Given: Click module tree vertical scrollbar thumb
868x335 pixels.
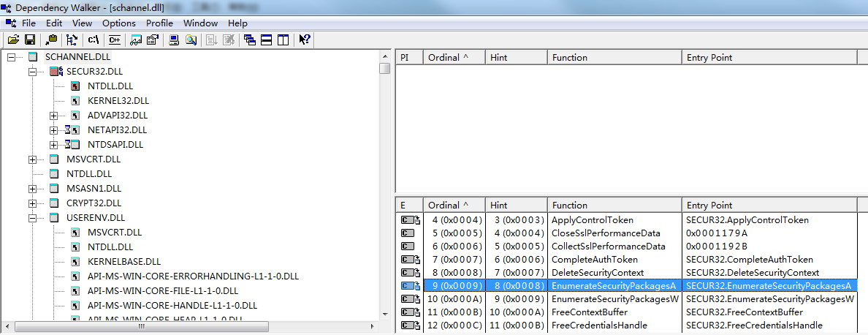Looking at the screenshot, I should click(x=385, y=68).
